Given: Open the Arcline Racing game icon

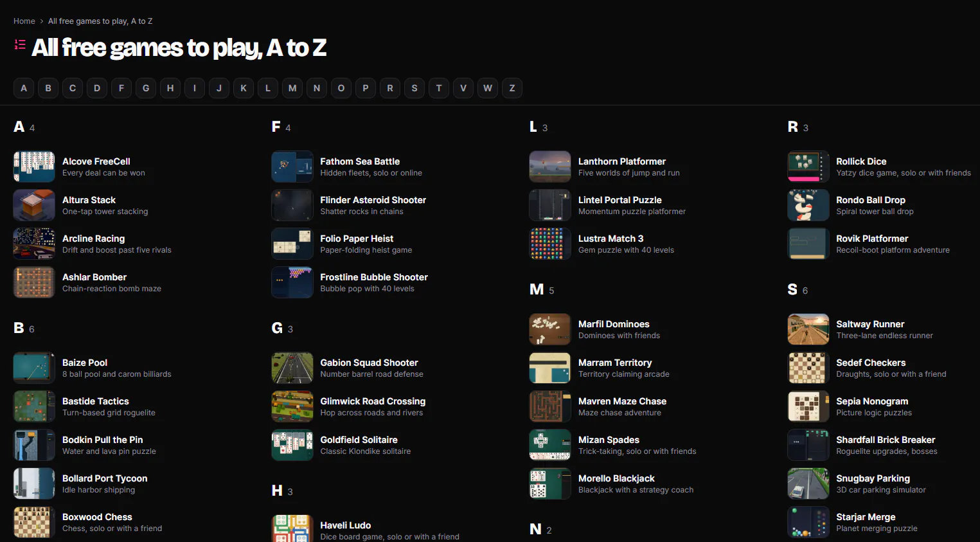Looking at the screenshot, I should pos(34,244).
